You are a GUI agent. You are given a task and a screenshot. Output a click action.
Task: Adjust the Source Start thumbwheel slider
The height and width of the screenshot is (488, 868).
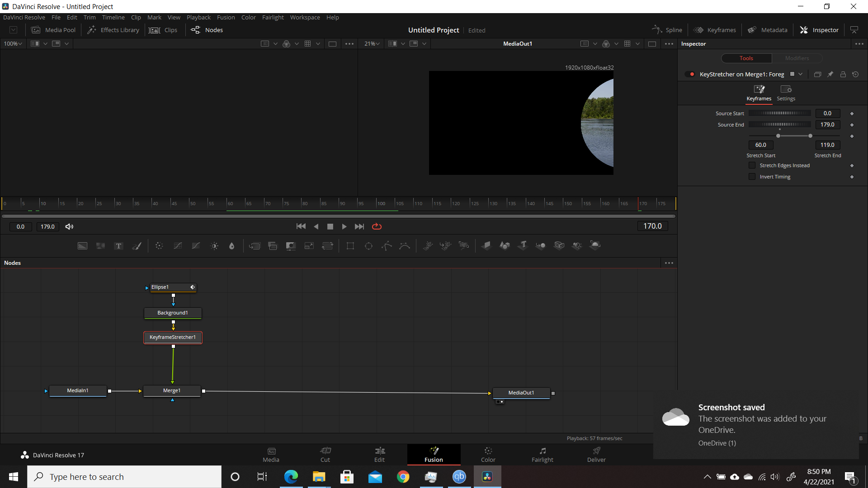point(780,113)
